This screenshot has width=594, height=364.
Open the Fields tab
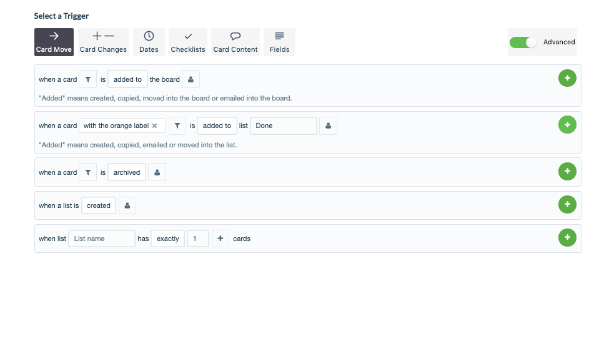pos(279,42)
